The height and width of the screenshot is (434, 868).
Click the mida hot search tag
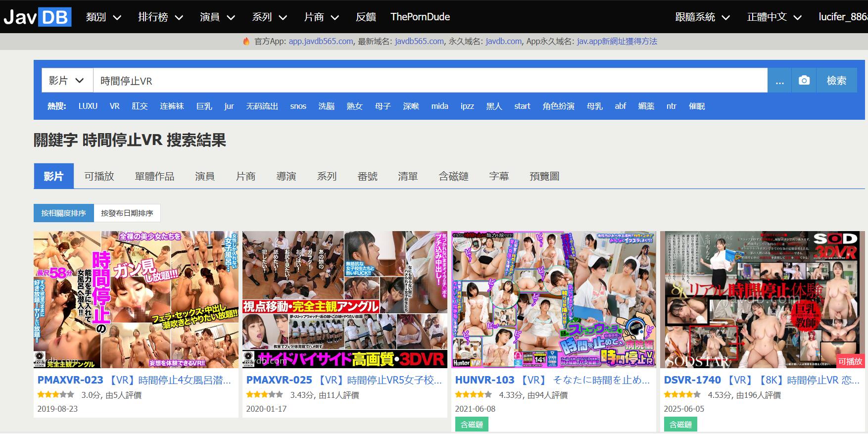(439, 106)
